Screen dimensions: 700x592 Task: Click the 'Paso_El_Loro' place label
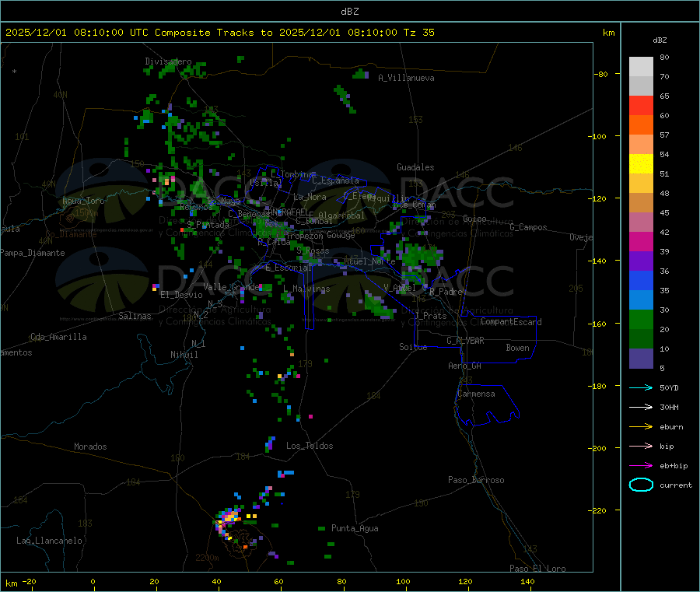click(x=537, y=569)
